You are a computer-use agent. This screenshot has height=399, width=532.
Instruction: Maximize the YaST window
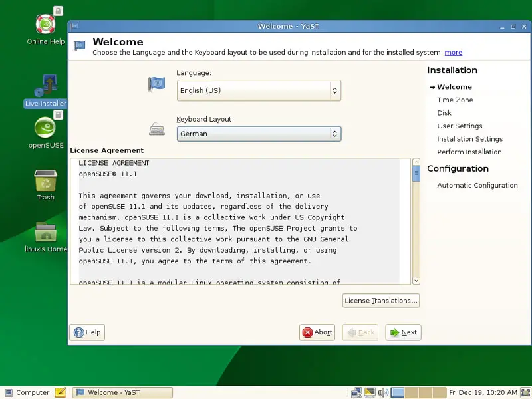513,27
